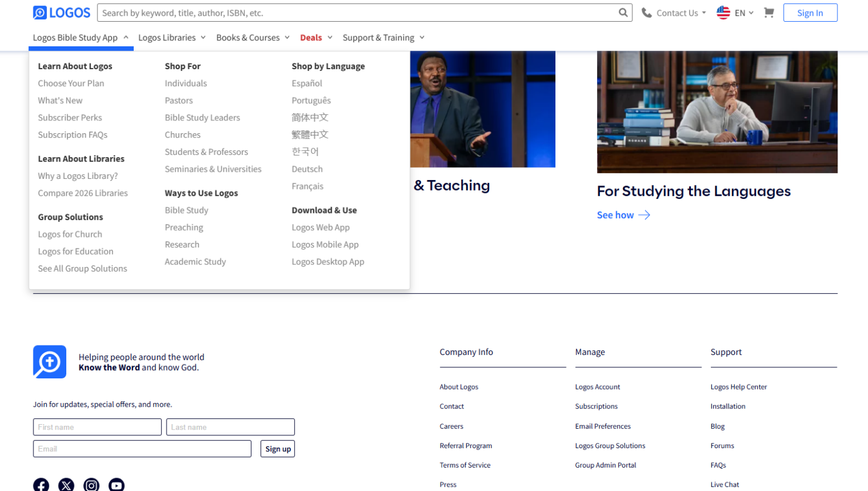The height and width of the screenshot is (491, 868).
Task: Follow the See how arrow link
Action: tap(623, 215)
